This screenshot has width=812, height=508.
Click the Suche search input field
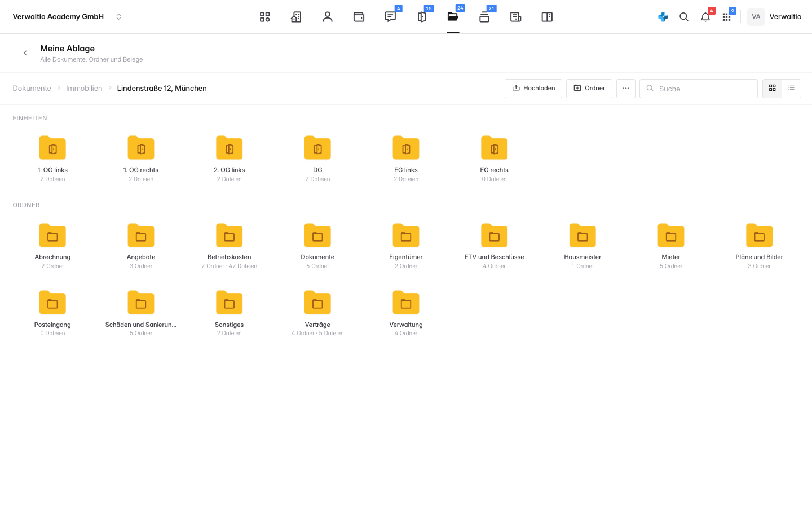pos(699,89)
